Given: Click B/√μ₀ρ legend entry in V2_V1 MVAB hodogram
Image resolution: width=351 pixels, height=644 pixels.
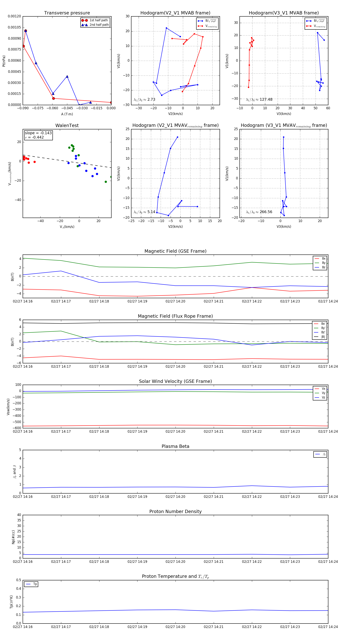Looking at the screenshot, I should [x=207, y=21].
